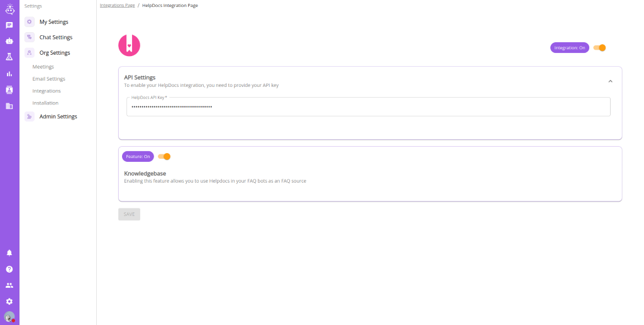This screenshot has height=325, width=644.
Task: Open Chat Settings menu
Action: pyautogui.click(x=56, y=37)
